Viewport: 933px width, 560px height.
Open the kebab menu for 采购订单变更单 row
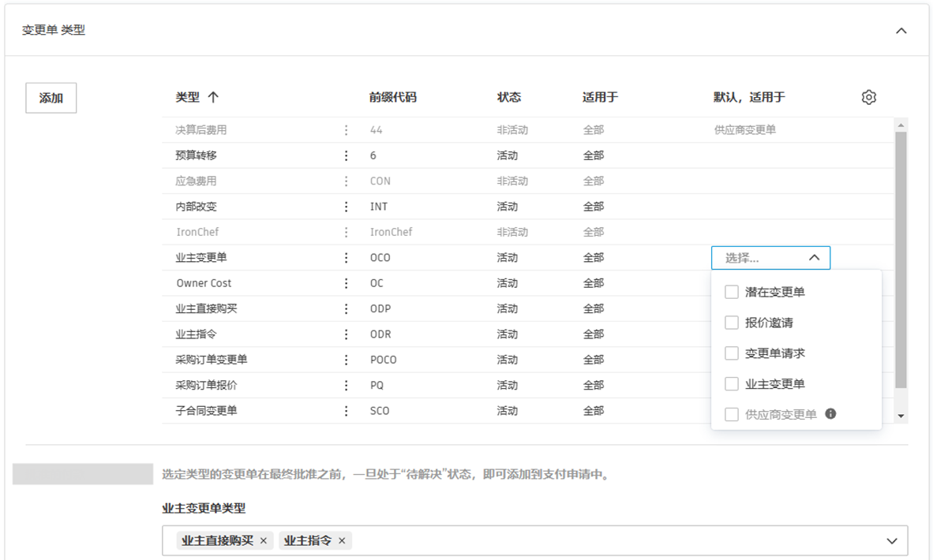pyautogui.click(x=345, y=359)
